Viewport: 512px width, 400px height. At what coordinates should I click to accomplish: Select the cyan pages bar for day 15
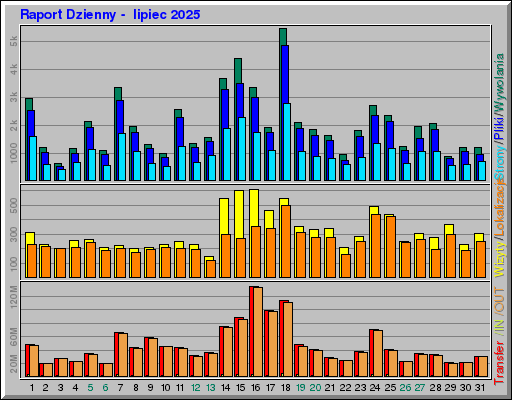click(x=242, y=149)
